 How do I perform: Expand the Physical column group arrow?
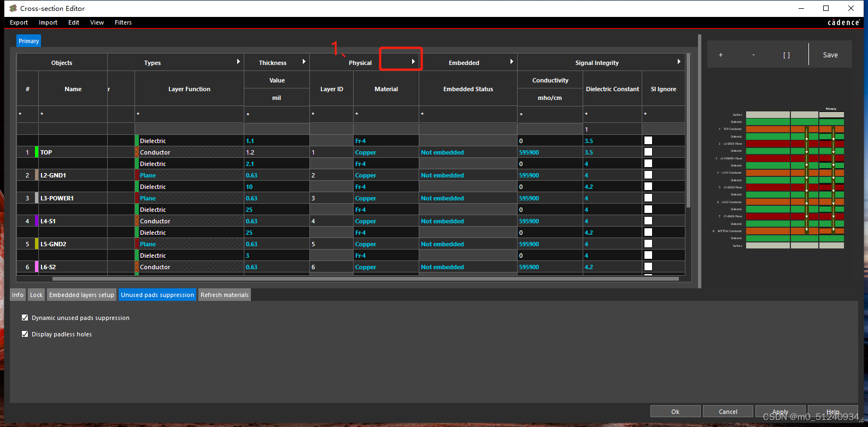[413, 62]
